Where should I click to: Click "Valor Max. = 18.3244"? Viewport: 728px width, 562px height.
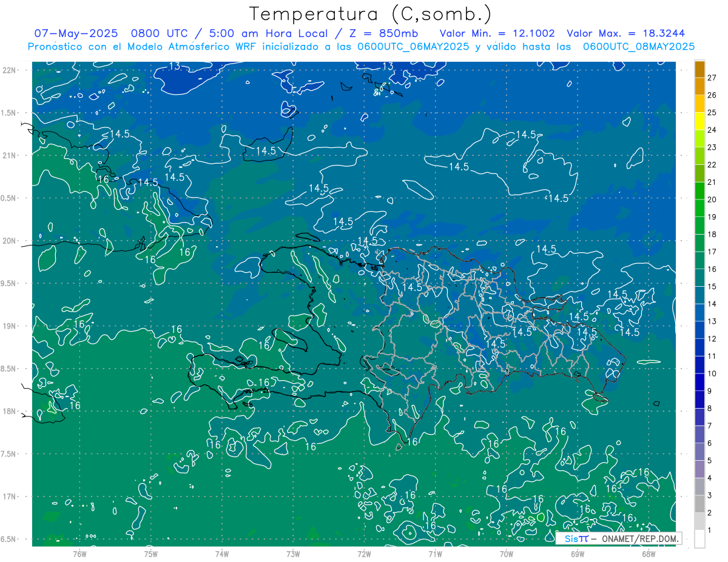(x=625, y=33)
